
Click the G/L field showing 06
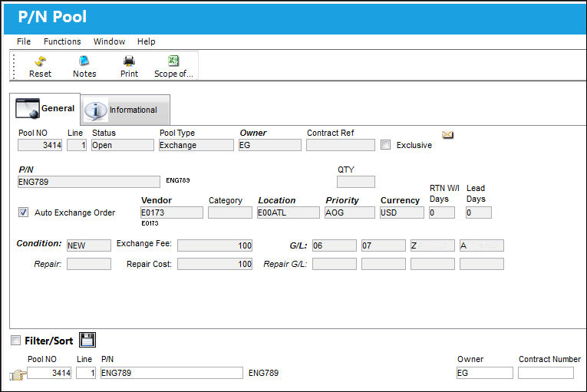(335, 245)
